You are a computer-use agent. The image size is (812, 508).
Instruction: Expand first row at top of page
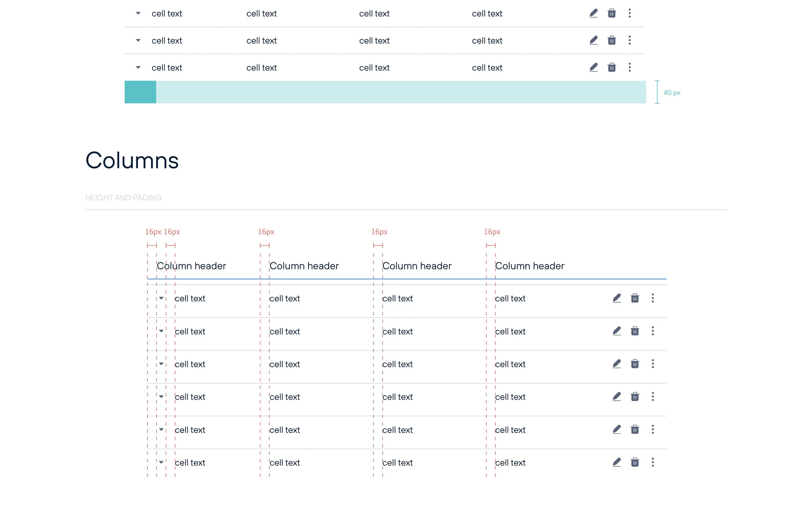(138, 13)
